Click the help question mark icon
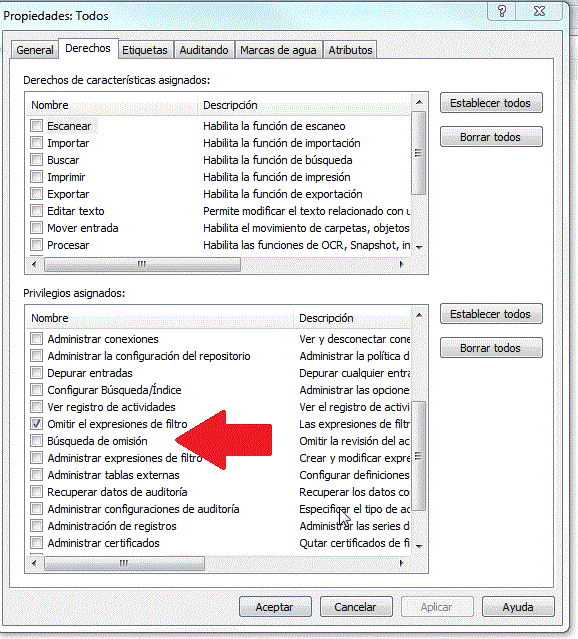 (502, 11)
